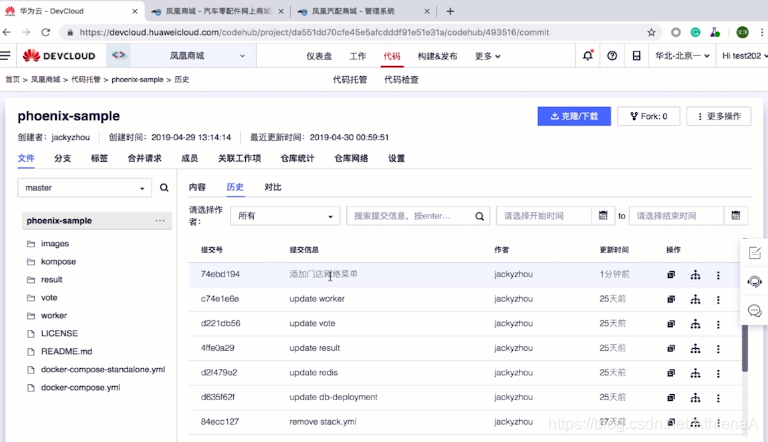Open the notification bell
This screenshot has width=768, height=442.
[x=588, y=56]
